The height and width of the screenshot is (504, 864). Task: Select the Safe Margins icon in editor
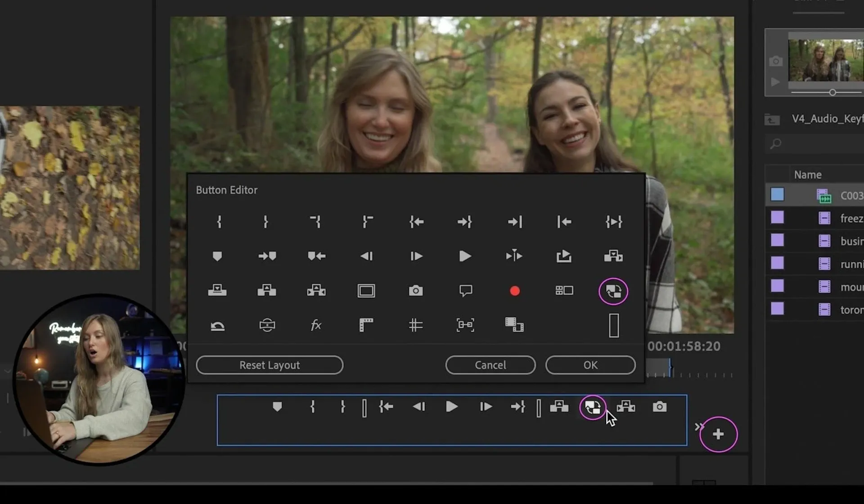point(366,291)
